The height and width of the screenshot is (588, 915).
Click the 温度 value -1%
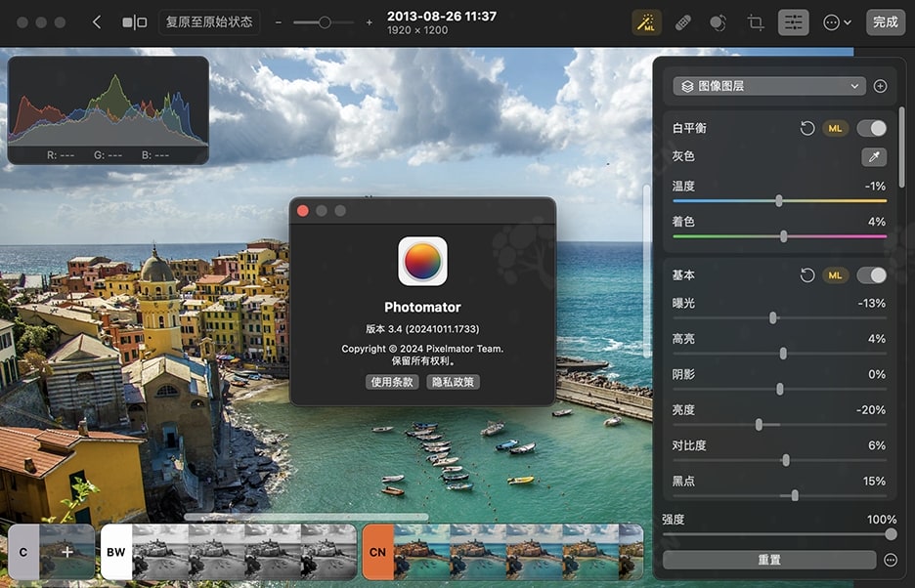[875, 187]
